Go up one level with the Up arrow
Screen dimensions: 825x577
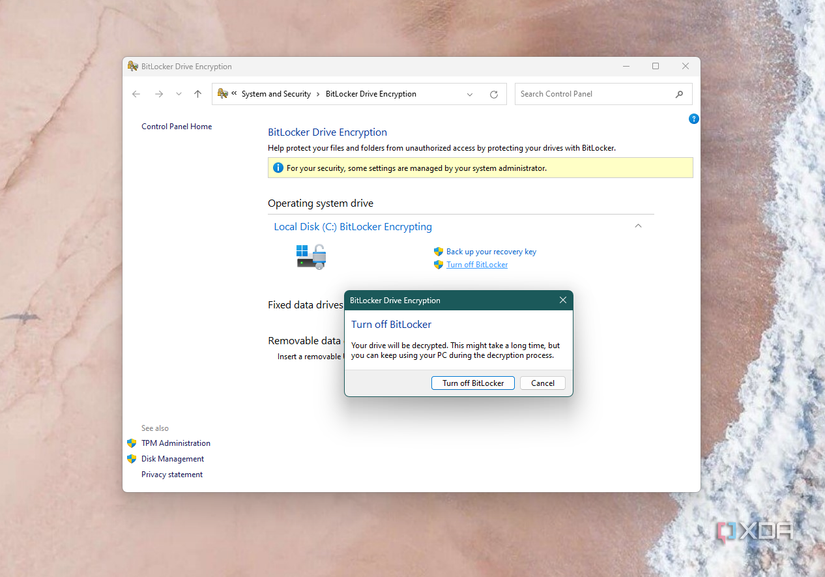coord(198,94)
